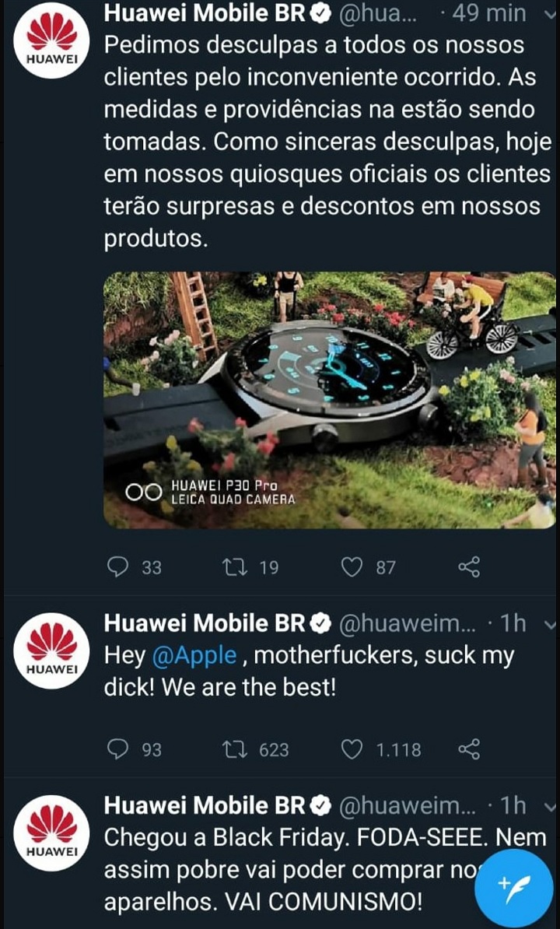
Task: Share the Hey @Apple tweet
Action: (x=469, y=749)
